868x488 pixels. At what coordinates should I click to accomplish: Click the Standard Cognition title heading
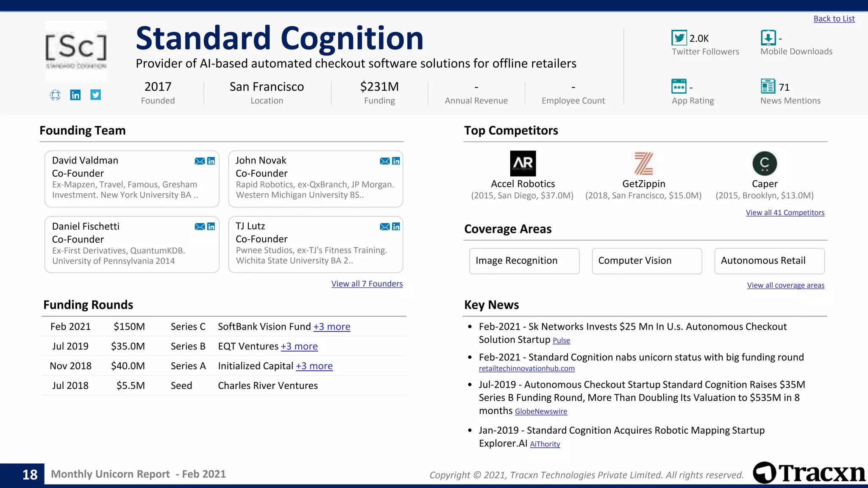pos(280,38)
